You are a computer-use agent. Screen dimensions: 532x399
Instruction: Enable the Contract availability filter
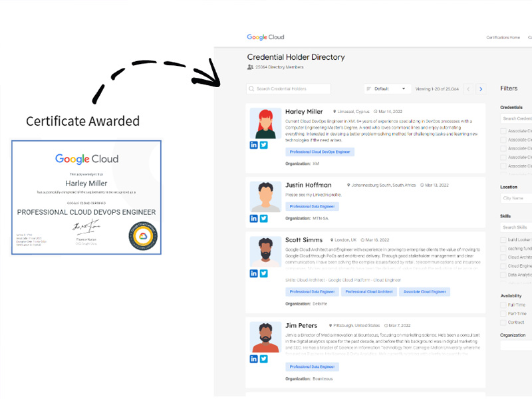[x=503, y=323]
